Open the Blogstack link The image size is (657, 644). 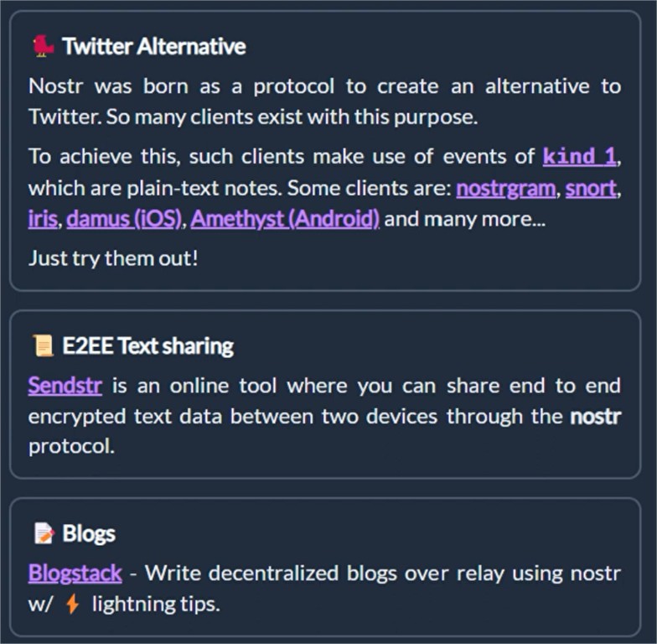pos(75,573)
